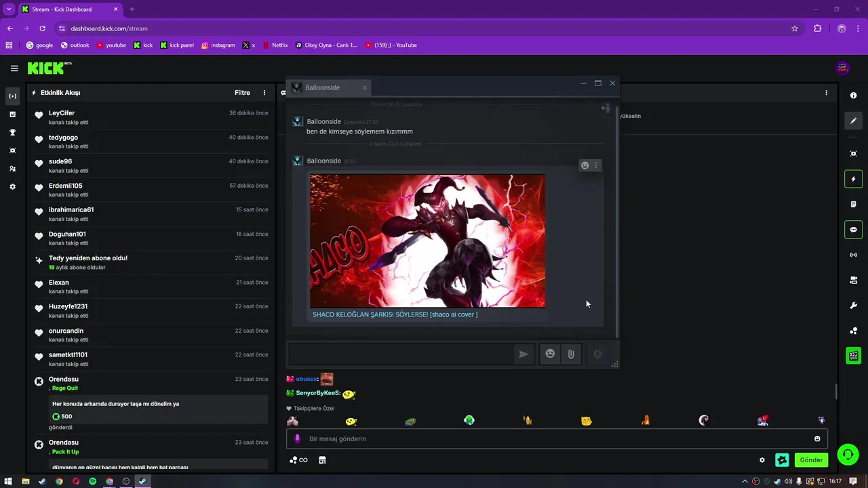Viewport: 868px width, 488px height.
Task: Click the Stream - Kick Dashboard browser tab
Action: [x=69, y=9]
